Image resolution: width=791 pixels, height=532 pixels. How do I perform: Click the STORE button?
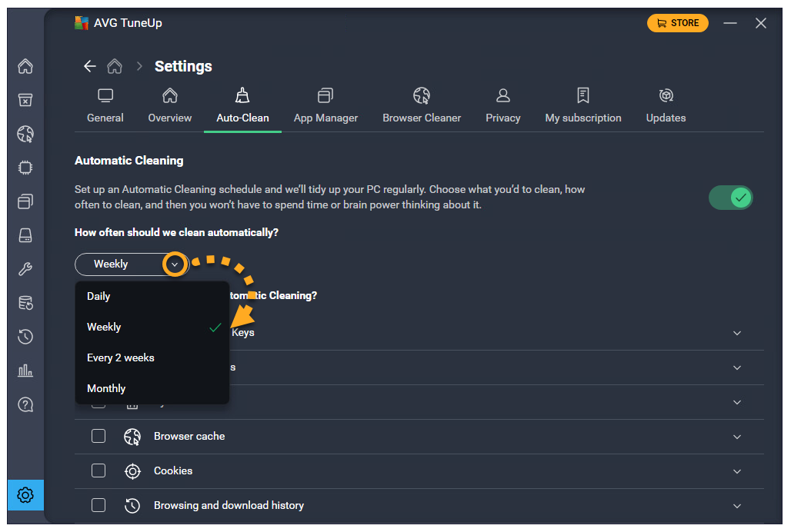[x=678, y=23]
